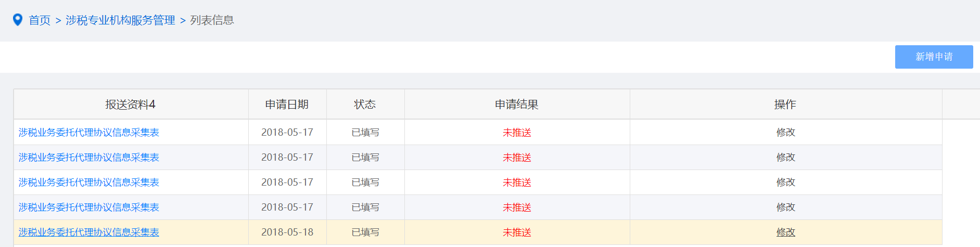Click 修改 in the second table row
This screenshot has width=980, height=247.
[x=786, y=158]
